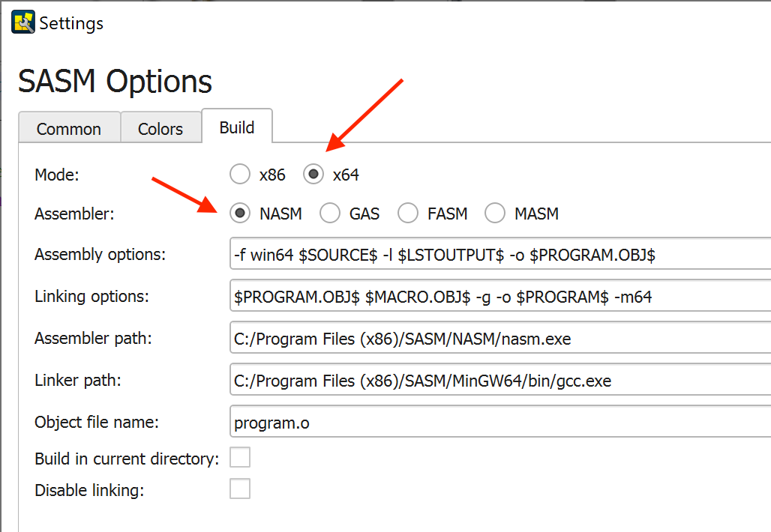Open the Colors tab
Viewport: 771px width, 532px height.
point(160,129)
